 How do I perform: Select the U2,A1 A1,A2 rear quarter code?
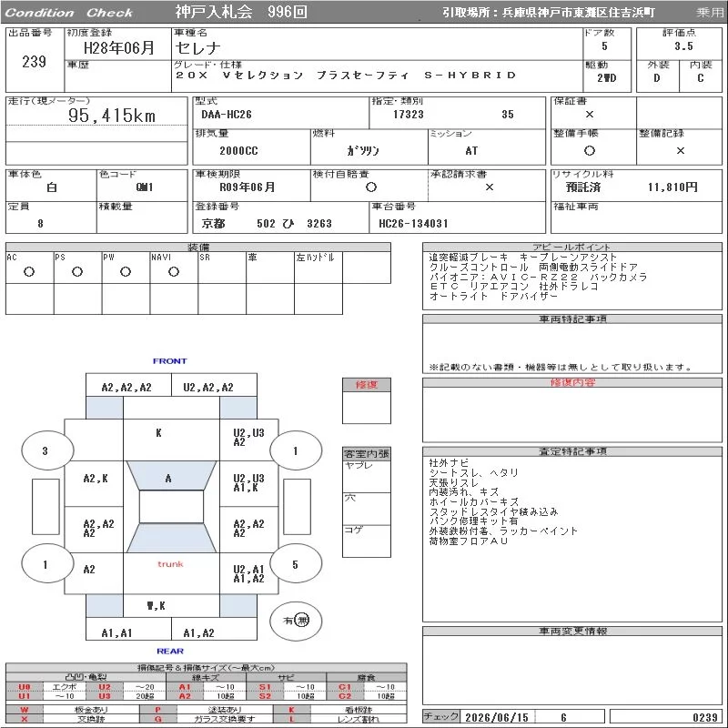(x=248, y=574)
